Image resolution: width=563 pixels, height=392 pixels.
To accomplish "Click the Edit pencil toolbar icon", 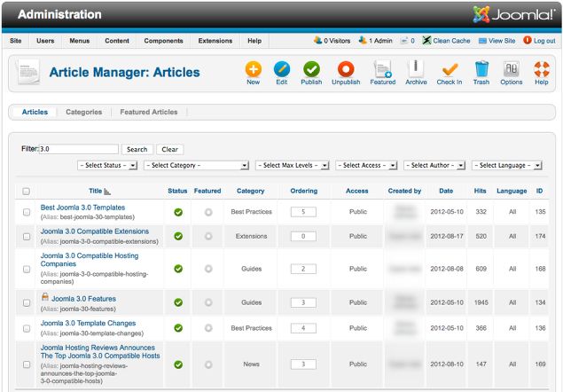I will point(282,69).
